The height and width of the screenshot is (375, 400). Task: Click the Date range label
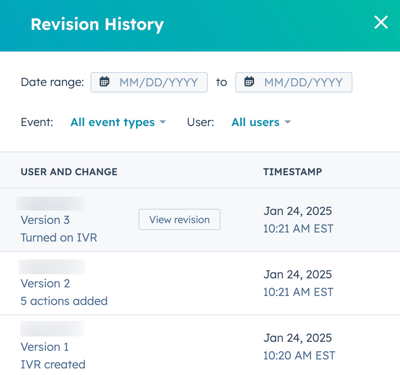point(52,82)
